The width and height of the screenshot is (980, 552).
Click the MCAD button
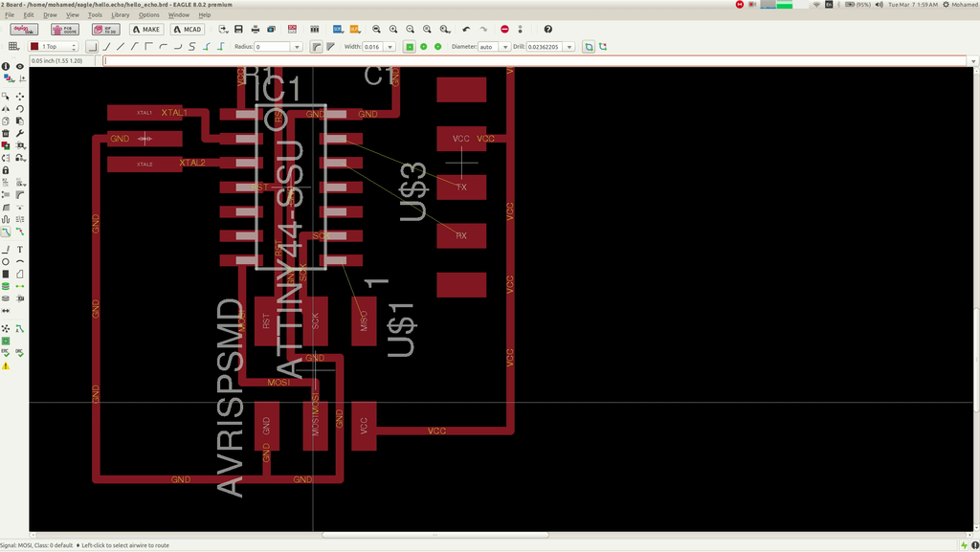pyautogui.click(x=188, y=30)
